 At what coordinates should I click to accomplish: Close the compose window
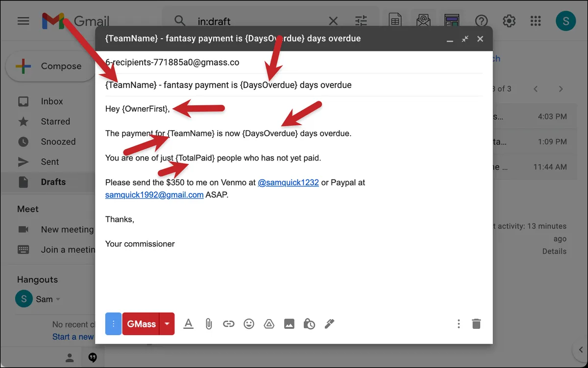tap(480, 39)
